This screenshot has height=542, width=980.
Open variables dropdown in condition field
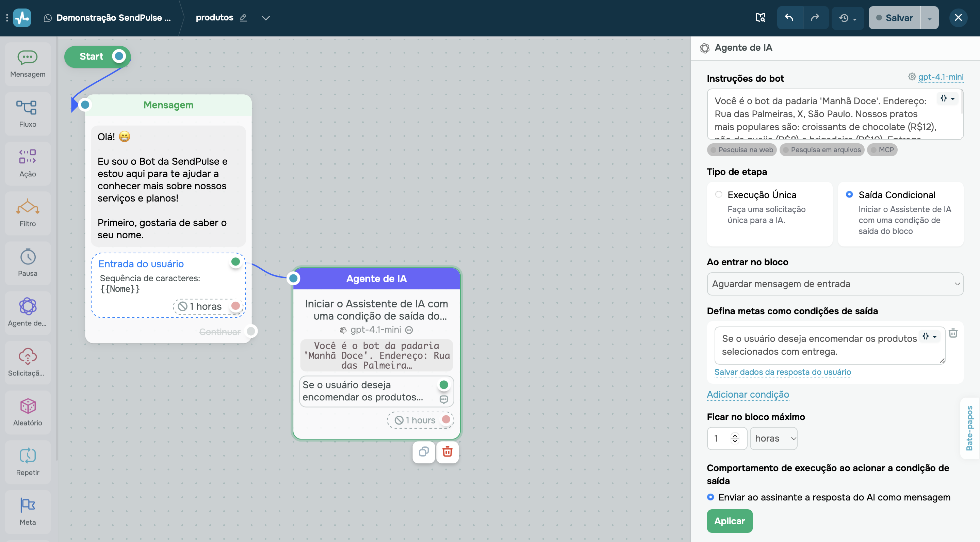coord(929,336)
